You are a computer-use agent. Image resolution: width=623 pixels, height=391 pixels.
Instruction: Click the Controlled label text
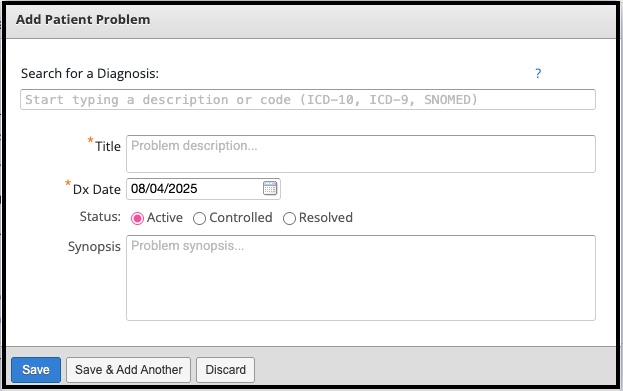pyautogui.click(x=241, y=217)
